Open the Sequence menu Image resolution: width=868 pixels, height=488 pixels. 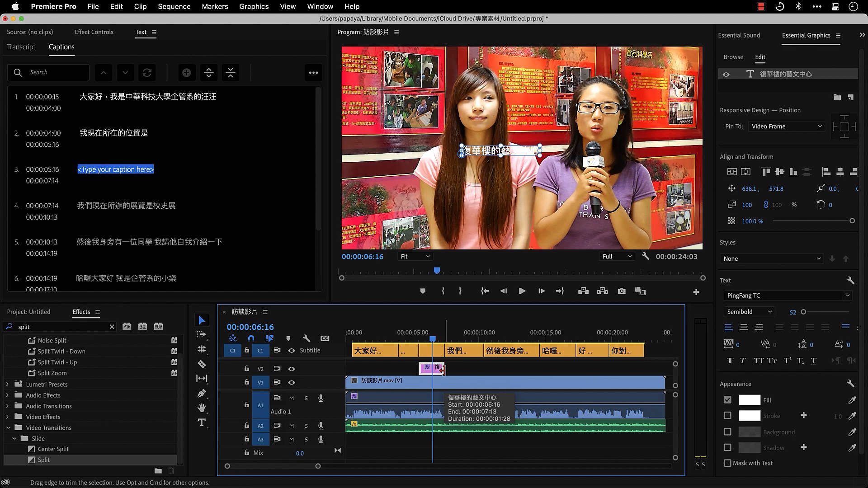point(174,6)
